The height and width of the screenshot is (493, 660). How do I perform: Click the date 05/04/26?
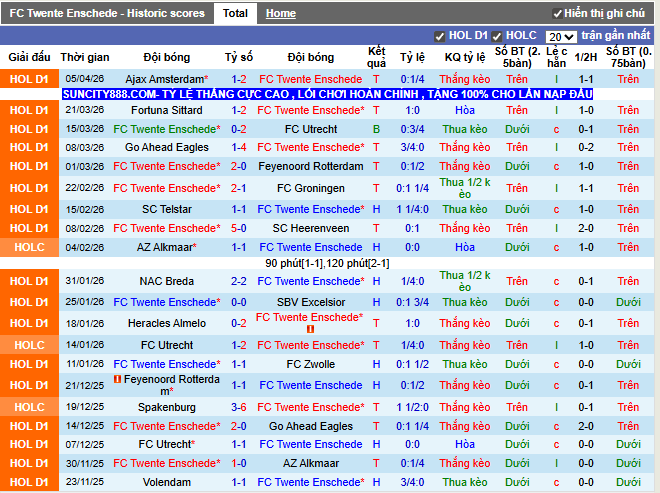point(85,79)
